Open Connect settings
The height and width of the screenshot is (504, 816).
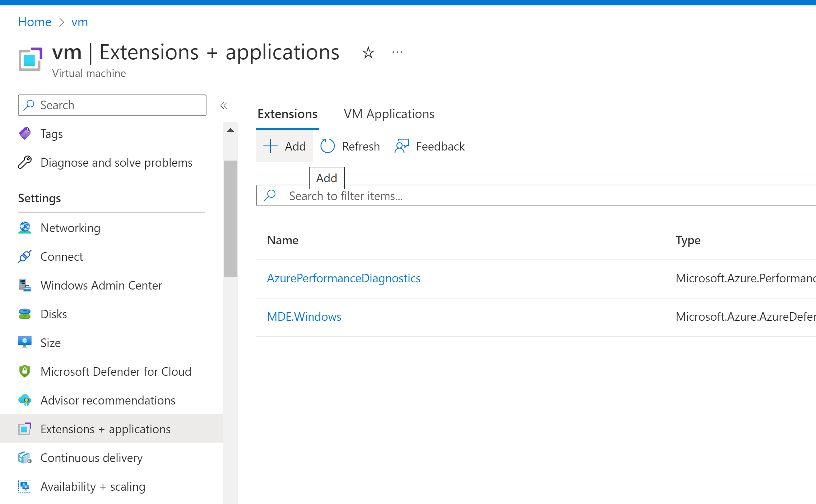pos(61,256)
